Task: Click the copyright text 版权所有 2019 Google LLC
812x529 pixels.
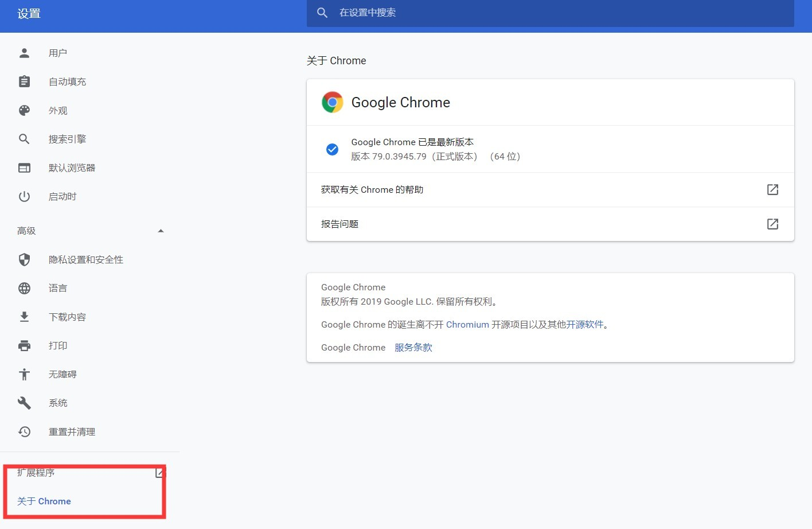Action: pyautogui.click(x=376, y=301)
